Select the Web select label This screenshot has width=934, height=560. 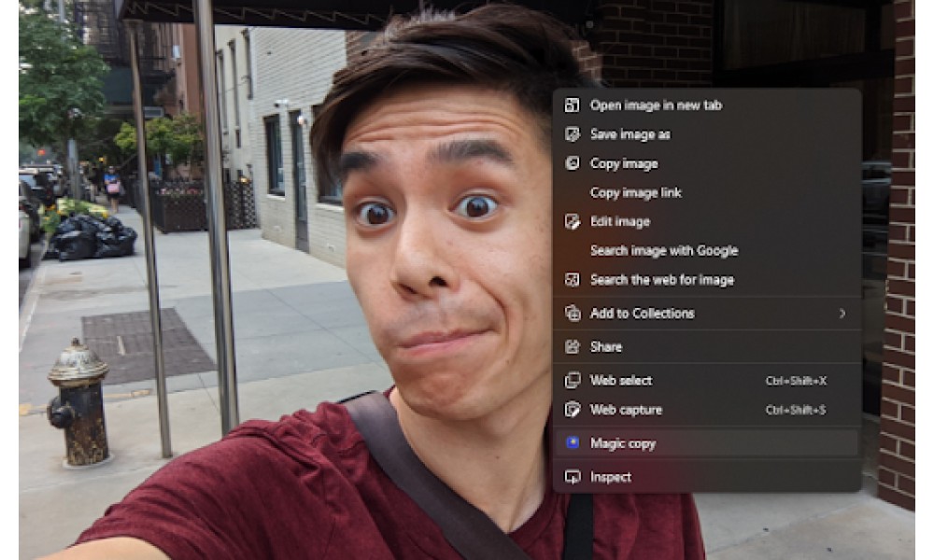click(621, 380)
